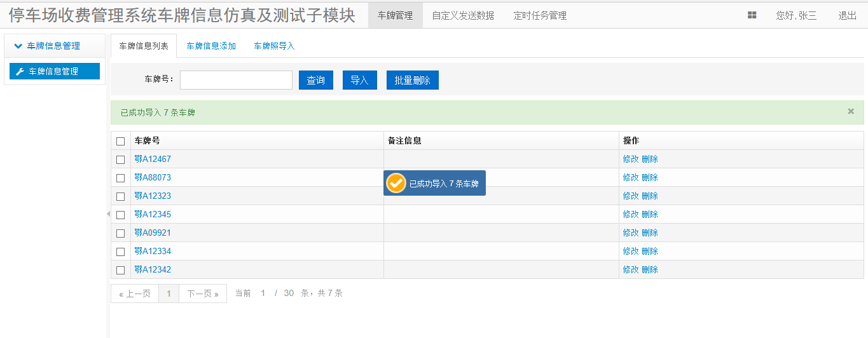
Task: Click 修改 for plate 鄂A12467
Action: click(631, 159)
